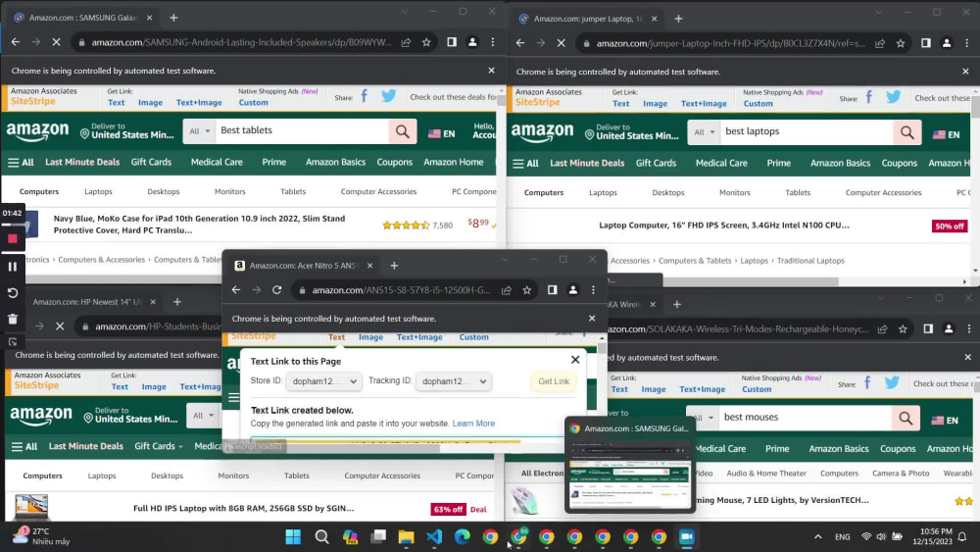Open All category dropdown in HP window search
Image resolution: width=980 pixels, height=552 pixels.
click(x=203, y=416)
